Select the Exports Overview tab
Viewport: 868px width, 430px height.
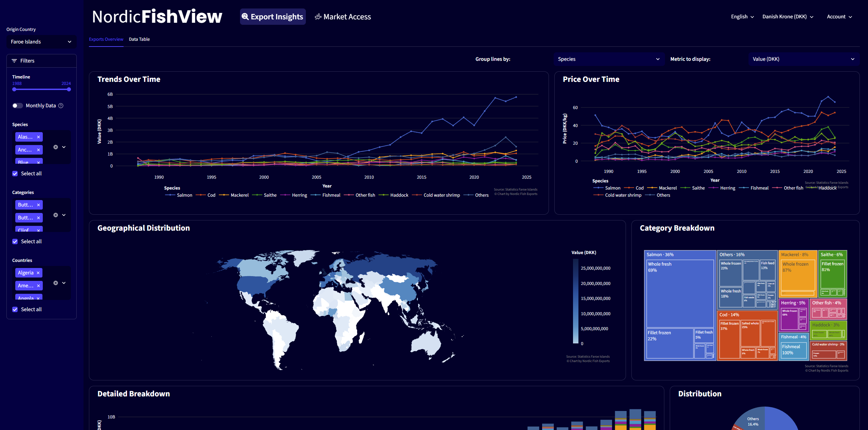106,39
